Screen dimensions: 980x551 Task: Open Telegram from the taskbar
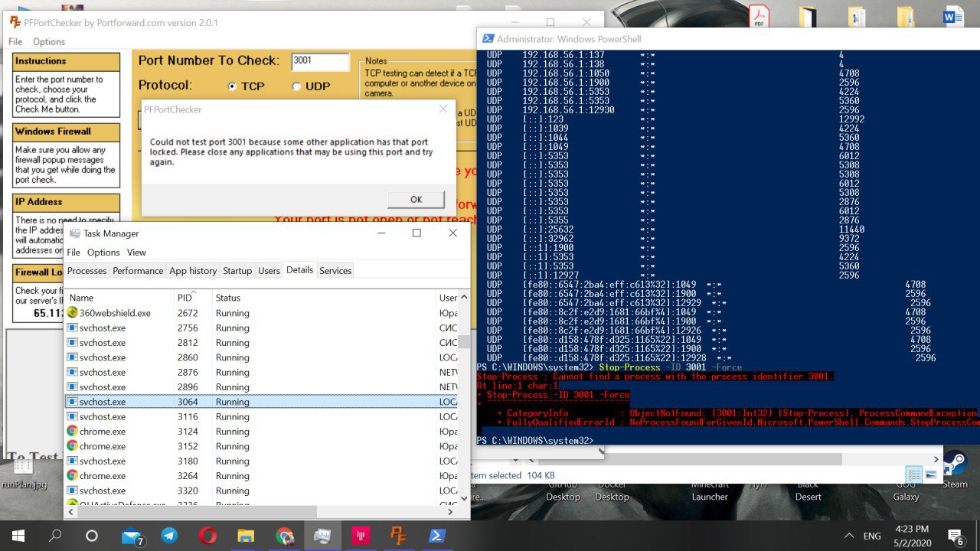pos(169,536)
